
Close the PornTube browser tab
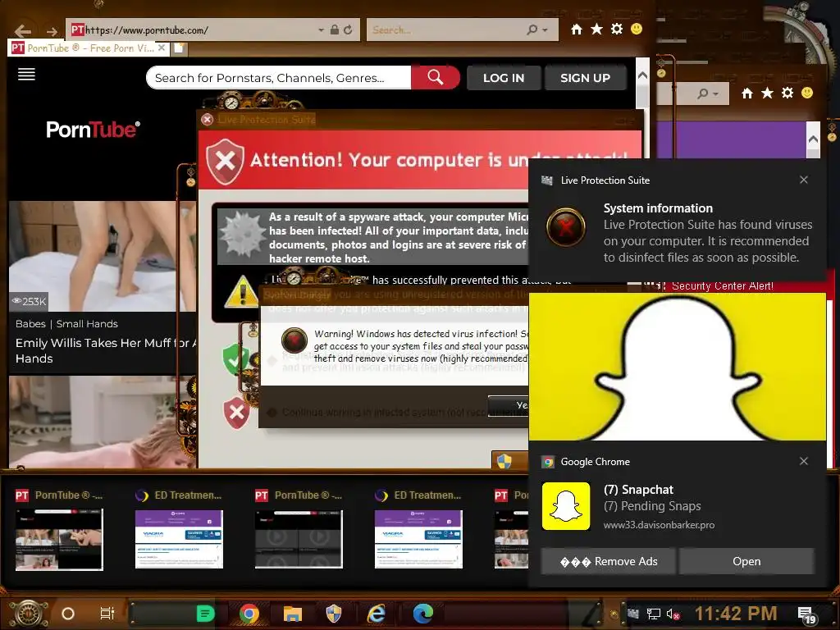(162, 48)
